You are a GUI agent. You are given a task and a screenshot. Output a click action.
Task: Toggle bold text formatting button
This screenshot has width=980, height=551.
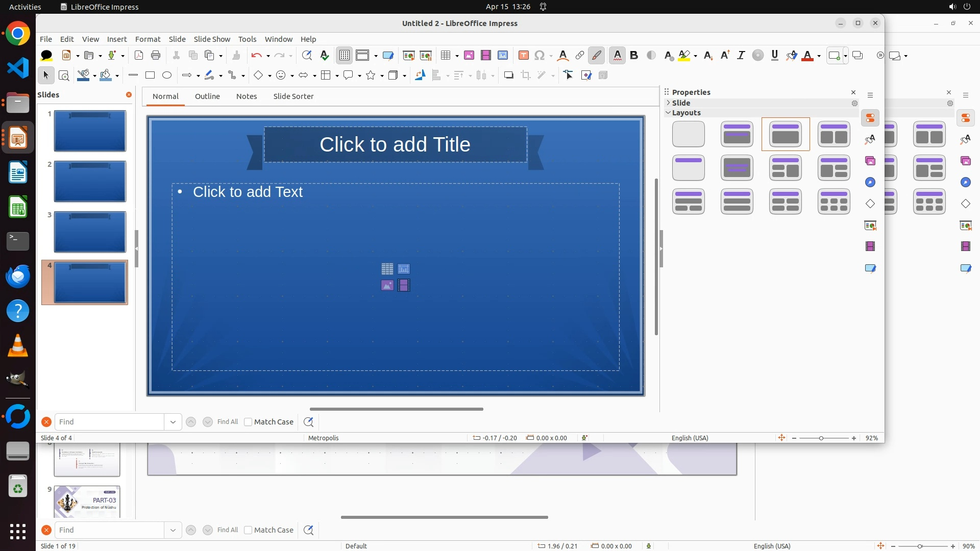pyautogui.click(x=634, y=55)
